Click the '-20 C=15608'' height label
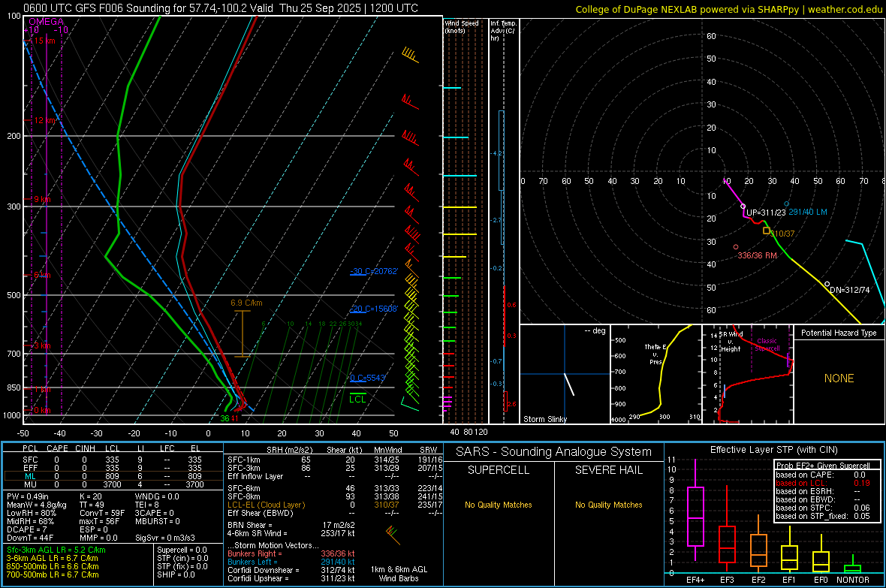 [x=374, y=309]
